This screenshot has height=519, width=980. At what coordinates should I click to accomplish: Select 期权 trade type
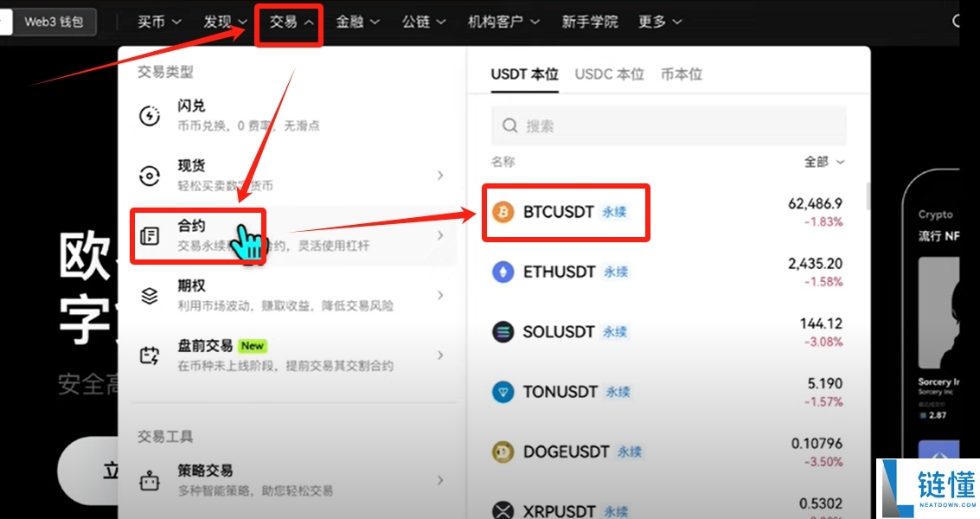coord(292,296)
